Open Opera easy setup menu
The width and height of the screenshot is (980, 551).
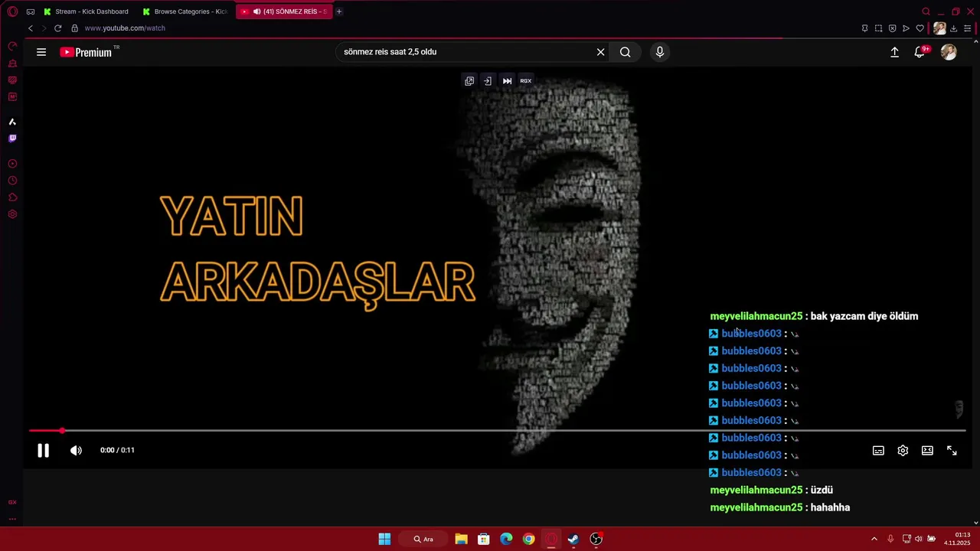pos(968,28)
